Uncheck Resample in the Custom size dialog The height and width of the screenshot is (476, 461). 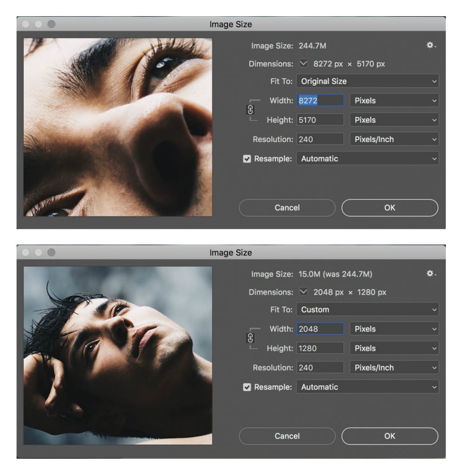pos(247,387)
